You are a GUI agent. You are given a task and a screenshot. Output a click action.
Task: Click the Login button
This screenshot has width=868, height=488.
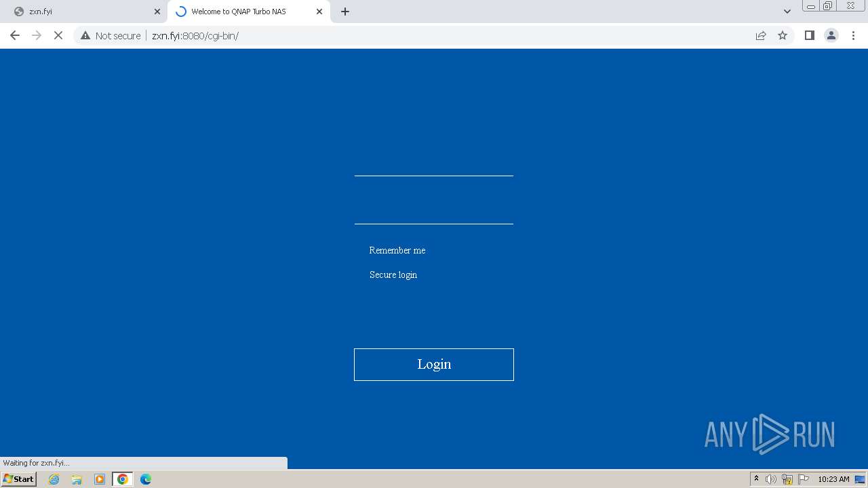[434, 365]
